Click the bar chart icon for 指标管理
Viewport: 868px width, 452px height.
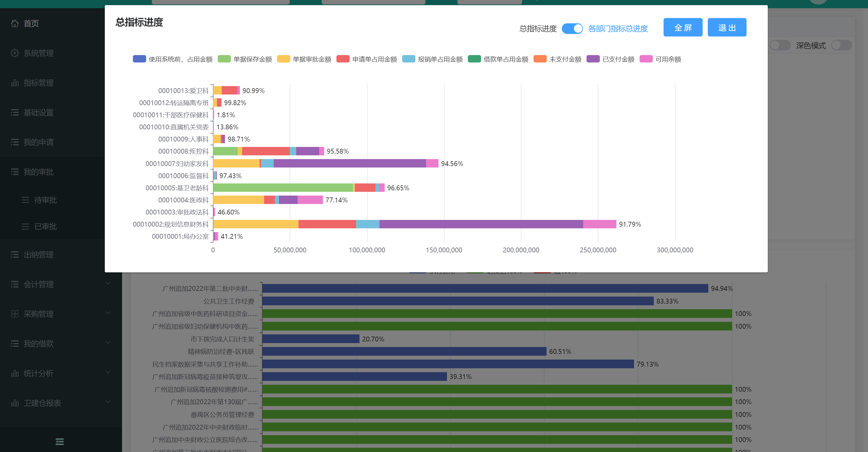(15, 83)
